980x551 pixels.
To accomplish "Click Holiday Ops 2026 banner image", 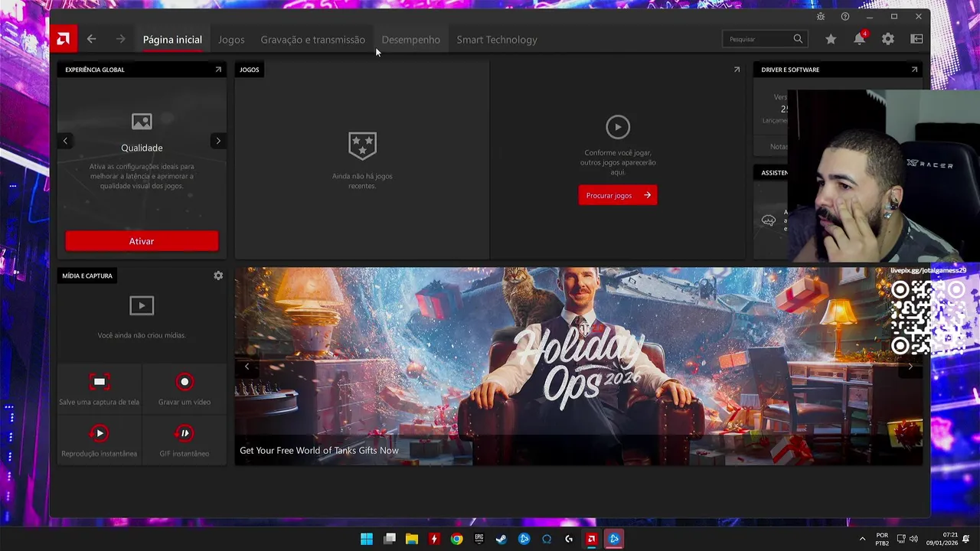I will pyautogui.click(x=578, y=366).
